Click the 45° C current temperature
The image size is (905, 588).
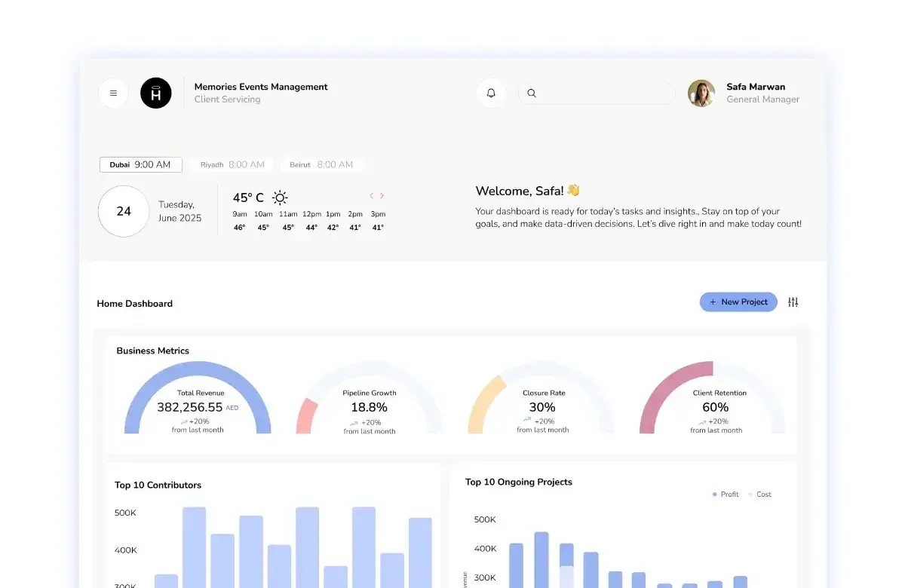(248, 198)
